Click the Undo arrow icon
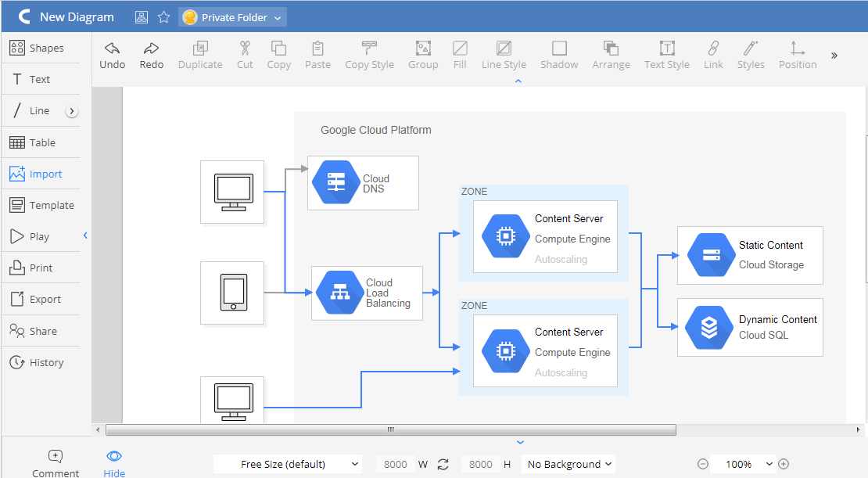The height and width of the screenshot is (478, 868). [x=112, y=49]
